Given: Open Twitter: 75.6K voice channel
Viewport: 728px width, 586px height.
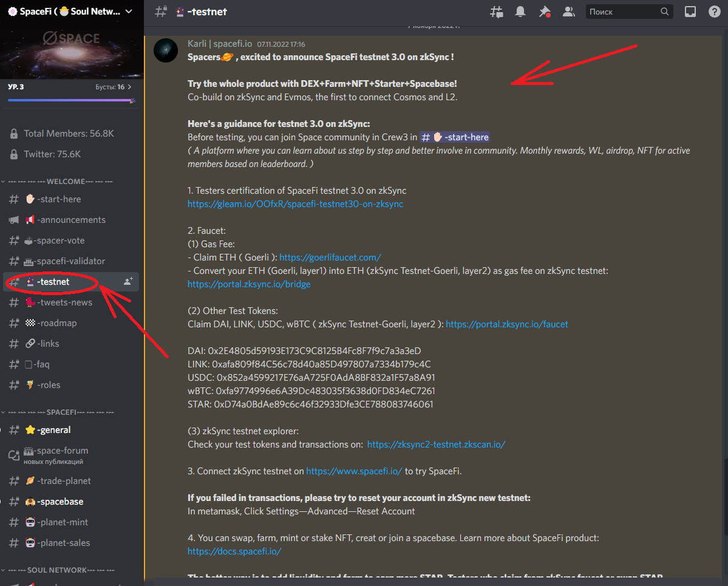Looking at the screenshot, I should tap(71, 154).
